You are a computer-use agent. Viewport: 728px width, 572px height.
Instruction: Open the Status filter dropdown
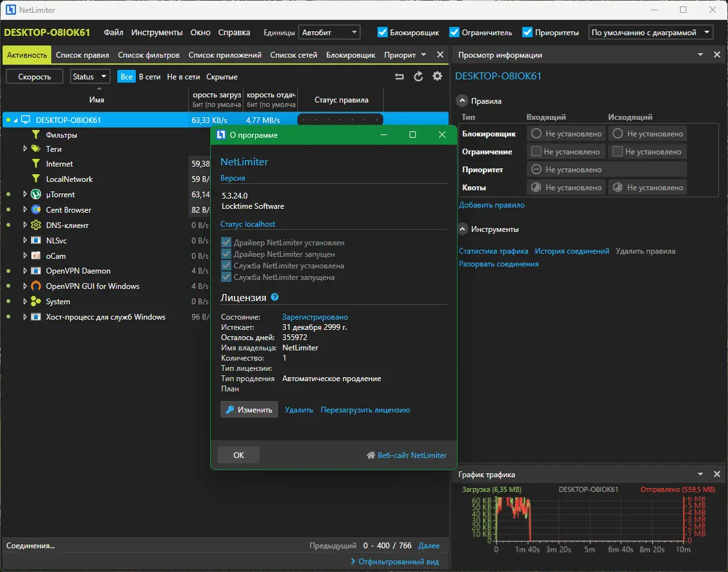90,77
